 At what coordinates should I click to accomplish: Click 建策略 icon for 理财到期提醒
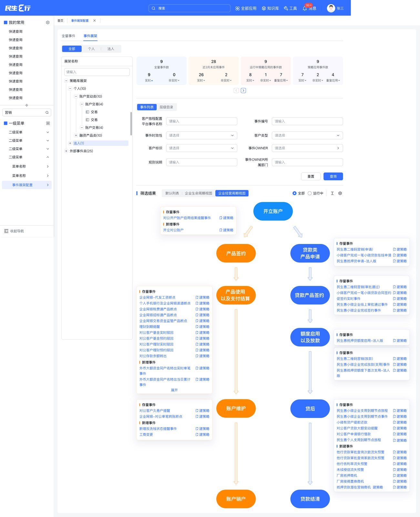pyautogui.click(x=197, y=327)
